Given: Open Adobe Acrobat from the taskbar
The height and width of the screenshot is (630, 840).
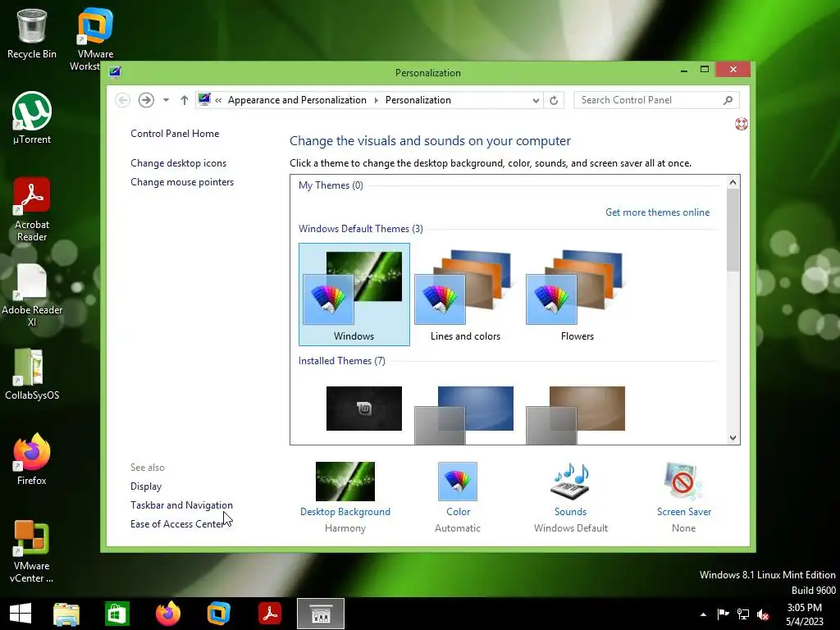Looking at the screenshot, I should [x=269, y=614].
